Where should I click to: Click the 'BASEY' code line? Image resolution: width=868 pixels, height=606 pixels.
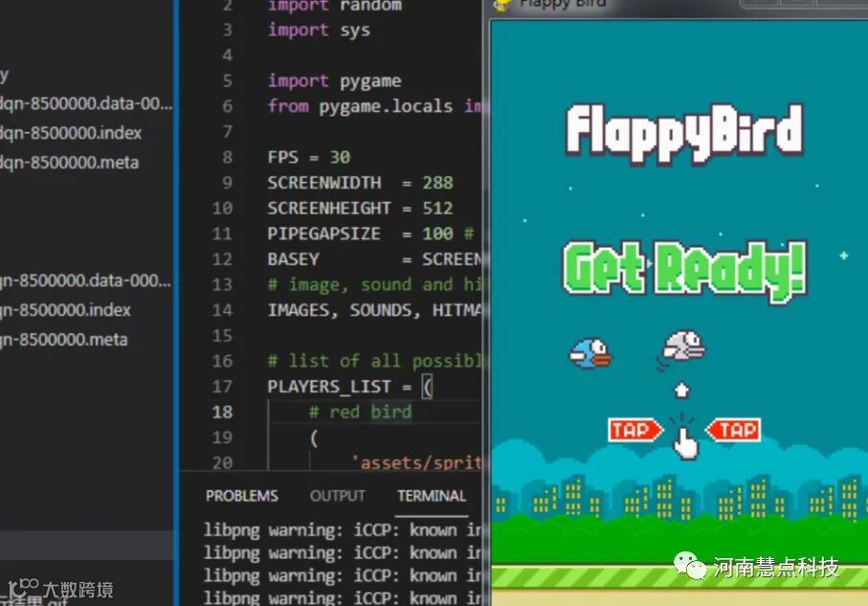(x=375, y=259)
